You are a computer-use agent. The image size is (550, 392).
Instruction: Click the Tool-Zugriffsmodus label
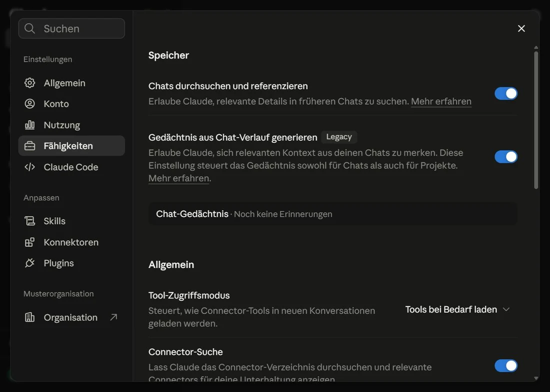(x=189, y=295)
